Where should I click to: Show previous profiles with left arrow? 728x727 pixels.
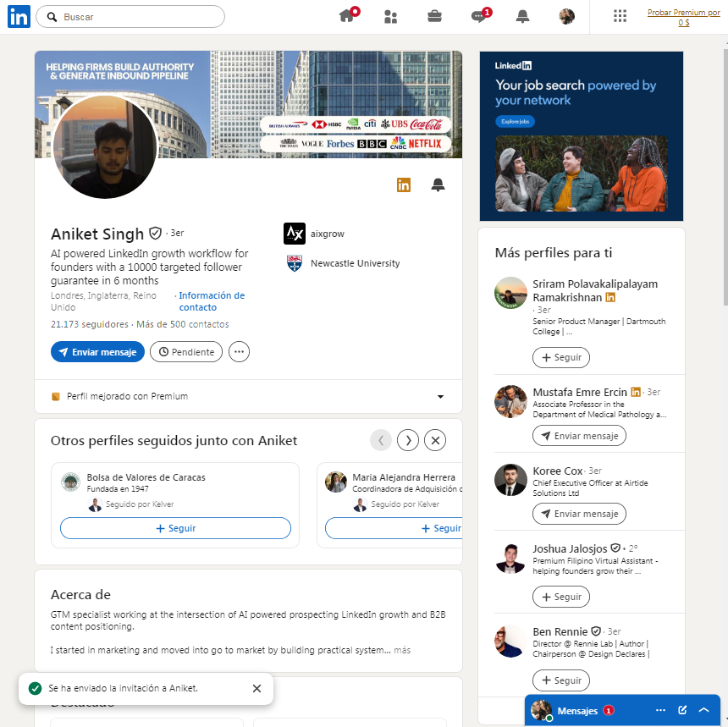(x=381, y=440)
